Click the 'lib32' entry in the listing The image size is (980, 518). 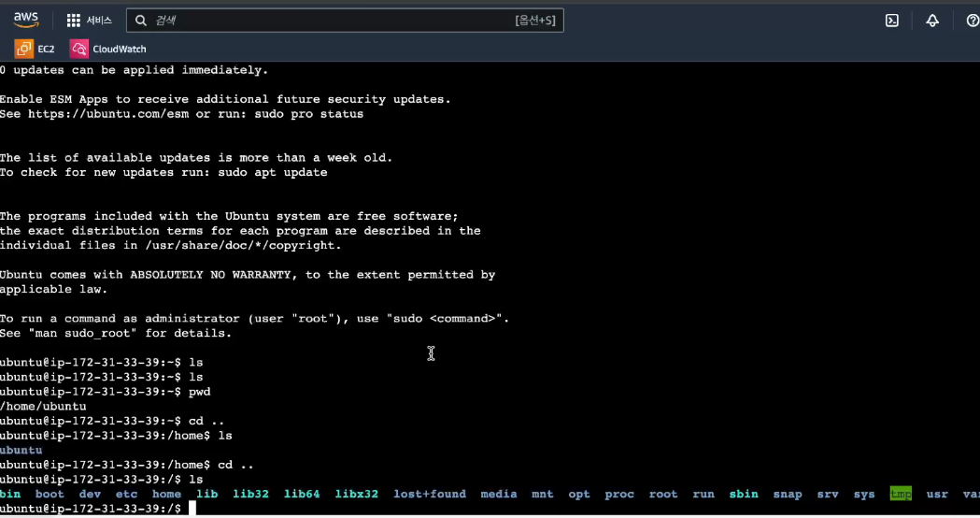250,494
